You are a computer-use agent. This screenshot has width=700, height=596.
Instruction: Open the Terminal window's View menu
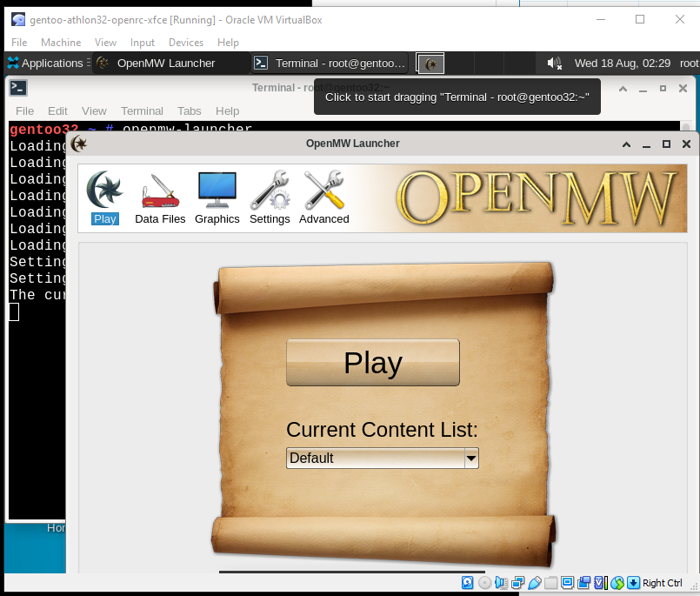click(94, 110)
